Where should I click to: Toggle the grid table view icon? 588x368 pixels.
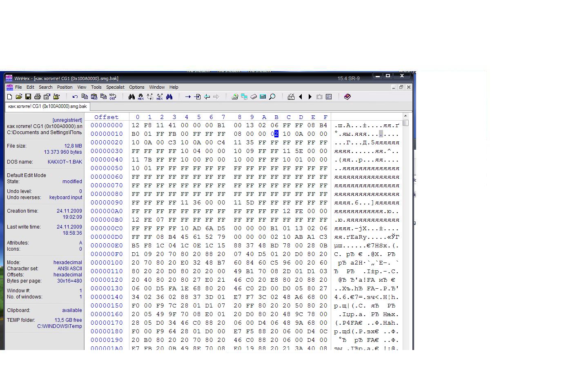point(329,97)
